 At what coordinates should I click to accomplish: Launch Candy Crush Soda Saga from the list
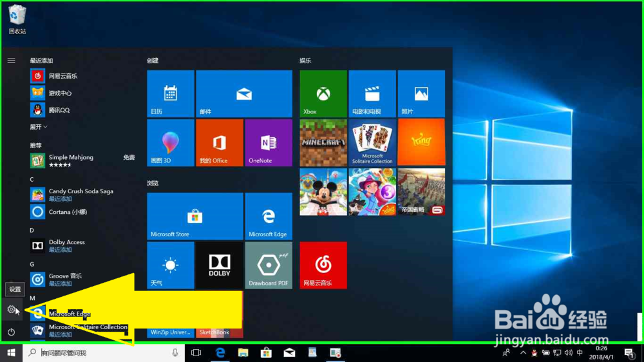tap(82, 195)
